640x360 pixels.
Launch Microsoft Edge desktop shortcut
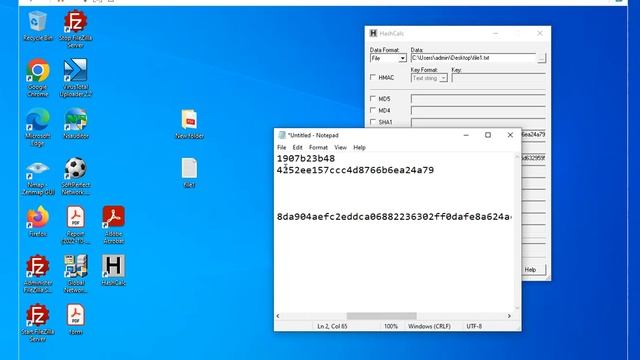tap(38, 127)
